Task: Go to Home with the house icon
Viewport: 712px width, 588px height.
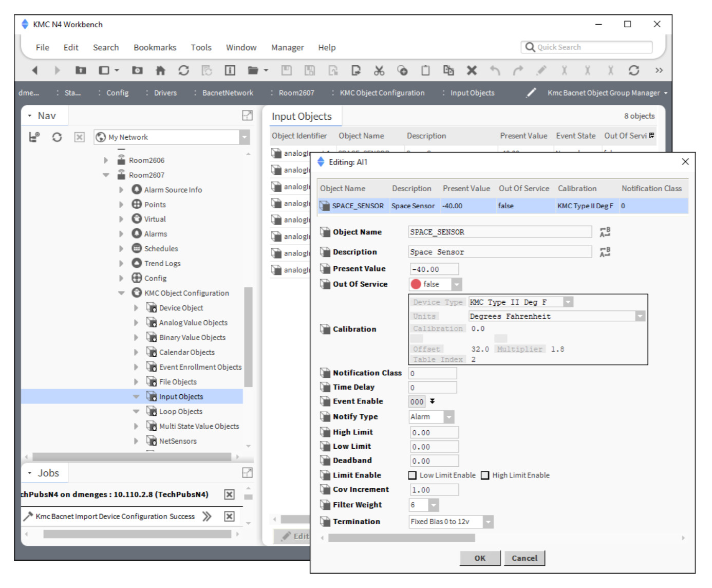Action: pos(160,70)
